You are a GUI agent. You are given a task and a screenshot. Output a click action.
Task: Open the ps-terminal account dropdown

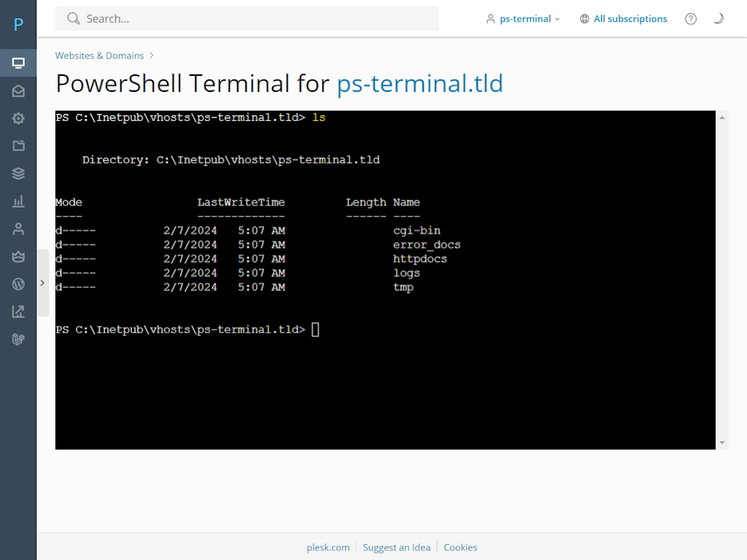[522, 18]
